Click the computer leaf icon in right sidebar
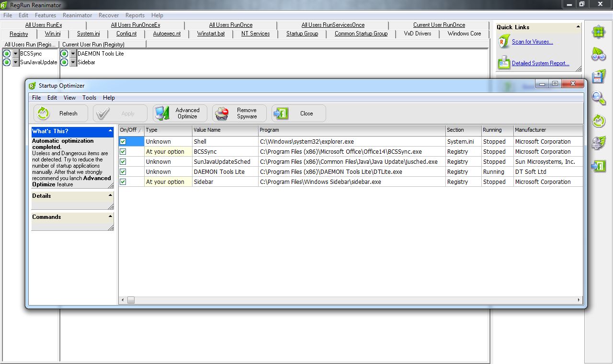The height and width of the screenshot is (364, 613). pos(599,143)
